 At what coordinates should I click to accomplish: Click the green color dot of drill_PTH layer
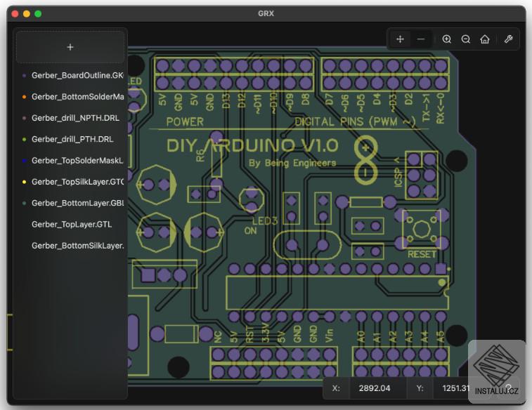tap(24, 139)
